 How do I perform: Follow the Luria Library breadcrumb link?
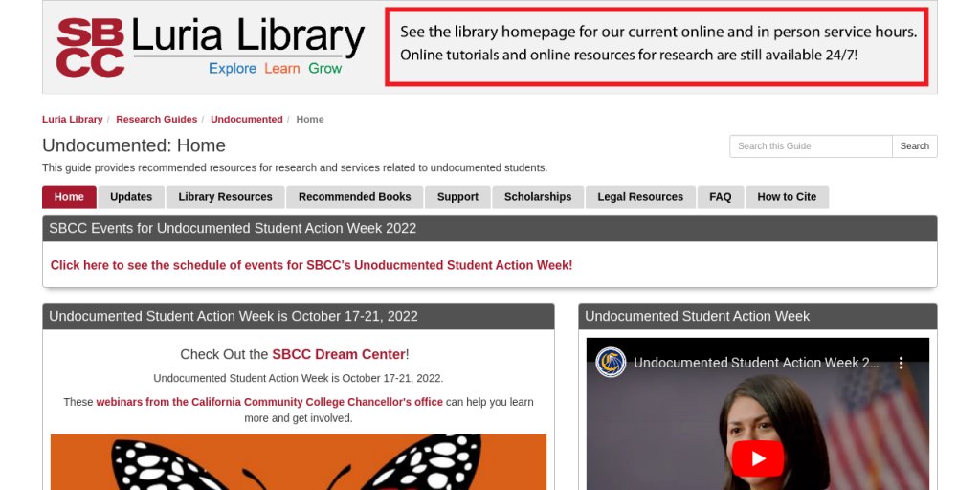coord(73,120)
